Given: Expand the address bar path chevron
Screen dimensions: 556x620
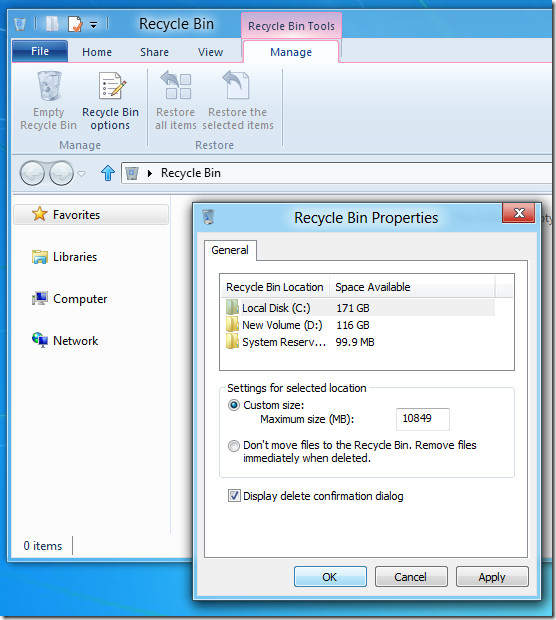Looking at the screenshot, I should click(149, 173).
